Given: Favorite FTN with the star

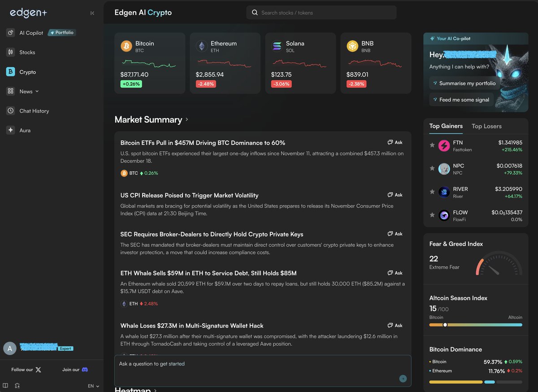Looking at the screenshot, I should point(432,145).
